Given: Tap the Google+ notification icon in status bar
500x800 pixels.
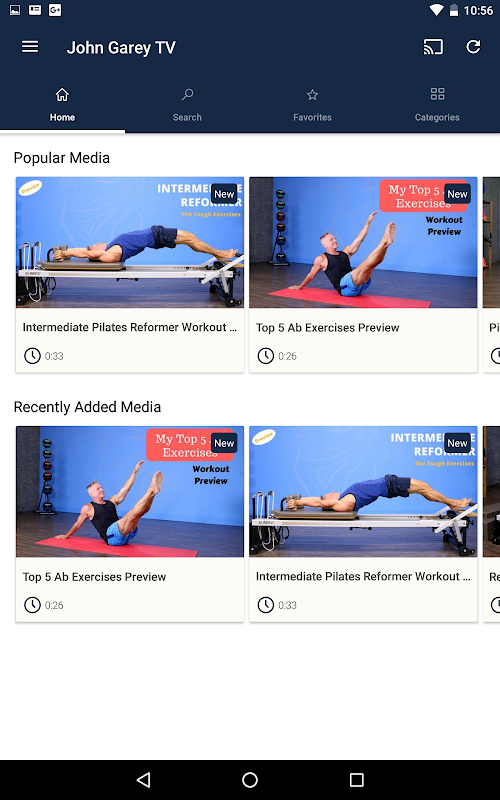Looking at the screenshot, I should [x=55, y=10].
